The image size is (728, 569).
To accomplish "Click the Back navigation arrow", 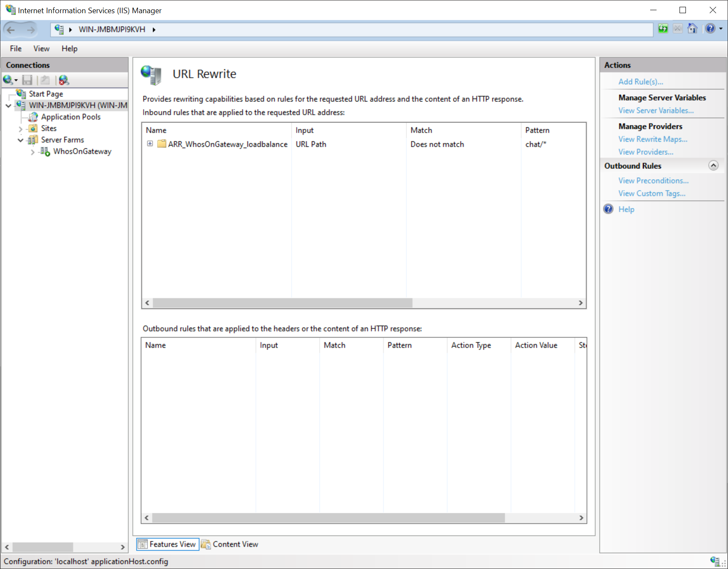I will (11, 30).
